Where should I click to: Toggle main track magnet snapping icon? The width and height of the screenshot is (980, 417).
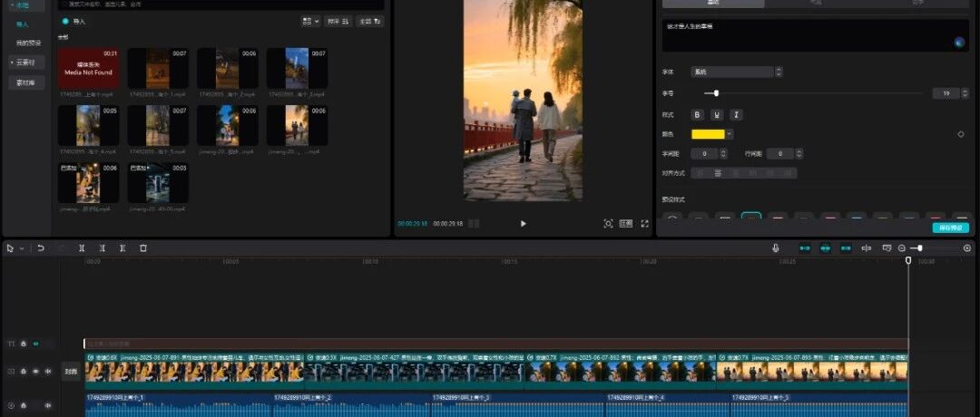coord(805,248)
